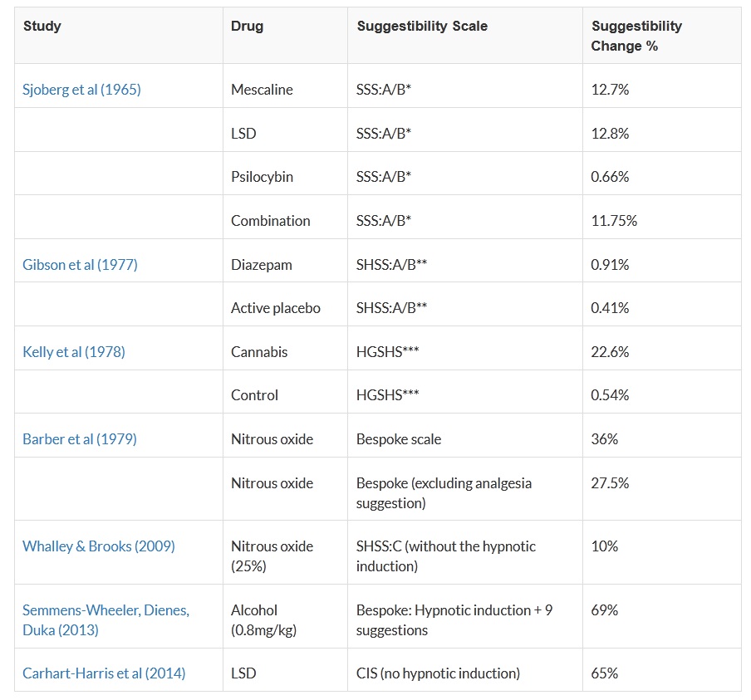Click the CIS (no hypnotic induction) cell
This screenshot has width=751, height=700.
coord(438,673)
